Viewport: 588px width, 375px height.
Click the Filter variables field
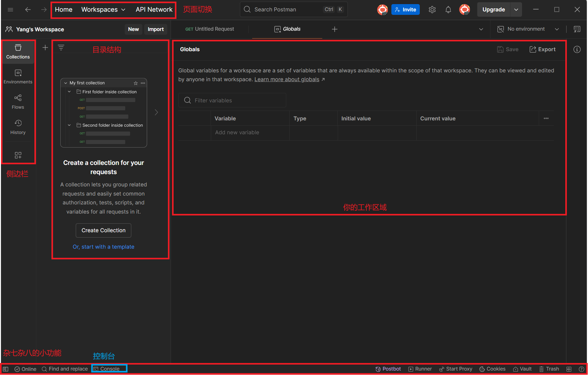coord(232,100)
